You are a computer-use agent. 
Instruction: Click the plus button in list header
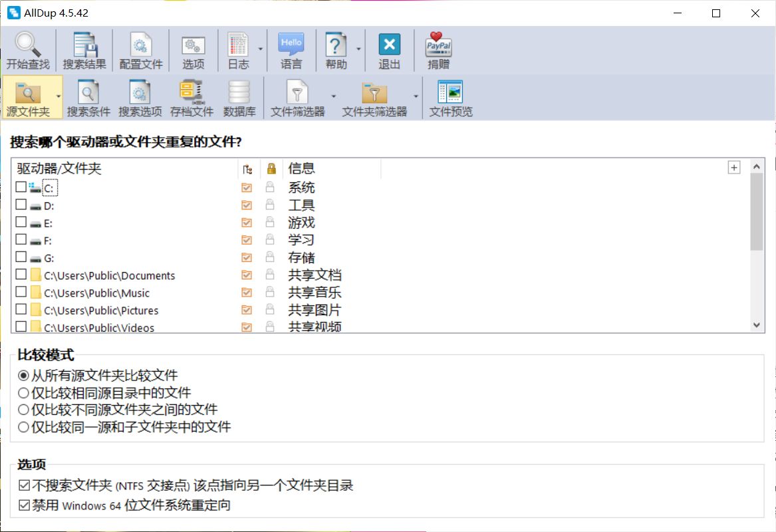pyautogui.click(x=734, y=168)
